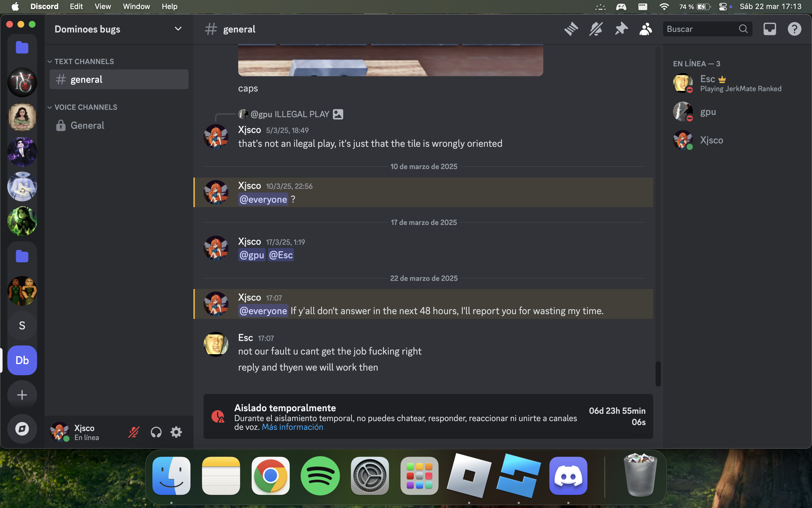This screenshot has width=812, height=508.
Task: Open the Xjsco user panel avatar
Action: [x=59, y=432]
